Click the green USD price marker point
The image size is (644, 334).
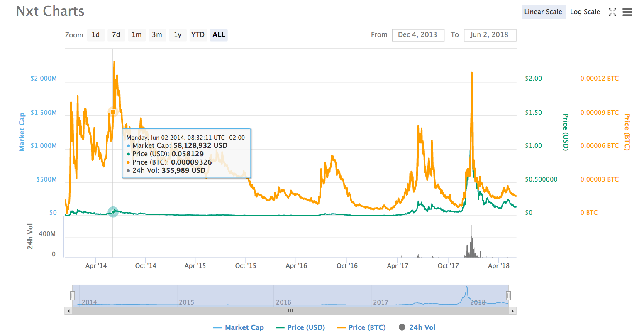tap(113, 212)
